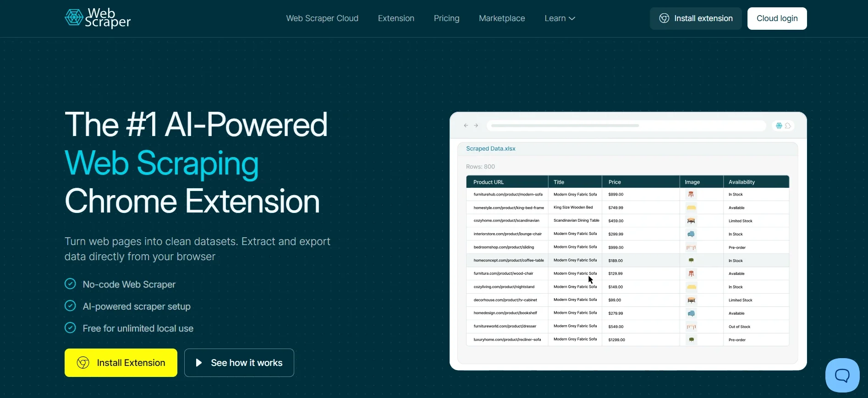
Task: Click the Chrome icon in yellow Install Extension button
Action: (83, 363)
